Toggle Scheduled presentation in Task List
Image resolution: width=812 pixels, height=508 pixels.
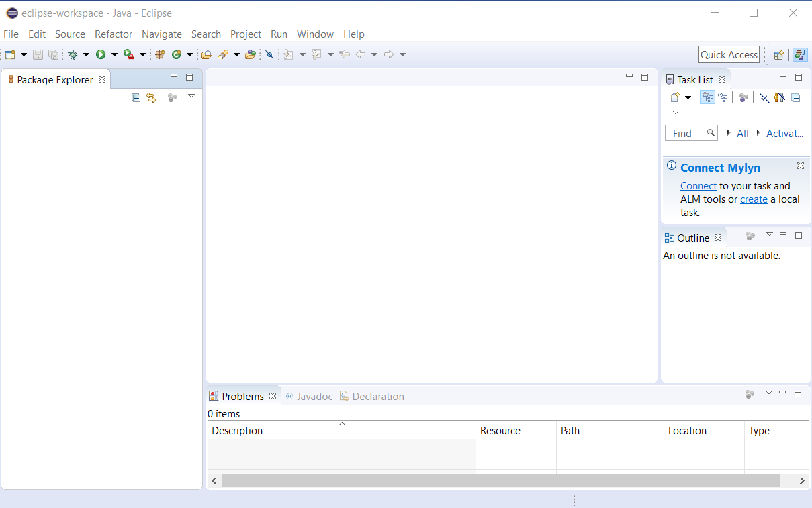click(x=723, y=97)
